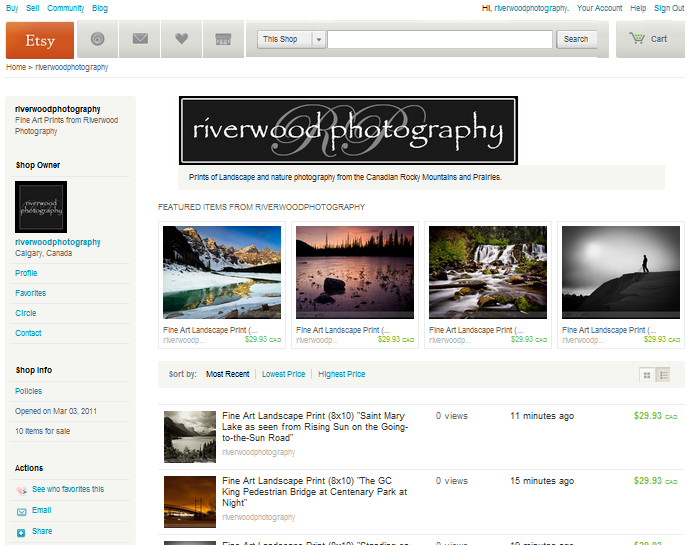687x545 pixels.
Task: Open the Sell menu link
Action: click(32, 8)
